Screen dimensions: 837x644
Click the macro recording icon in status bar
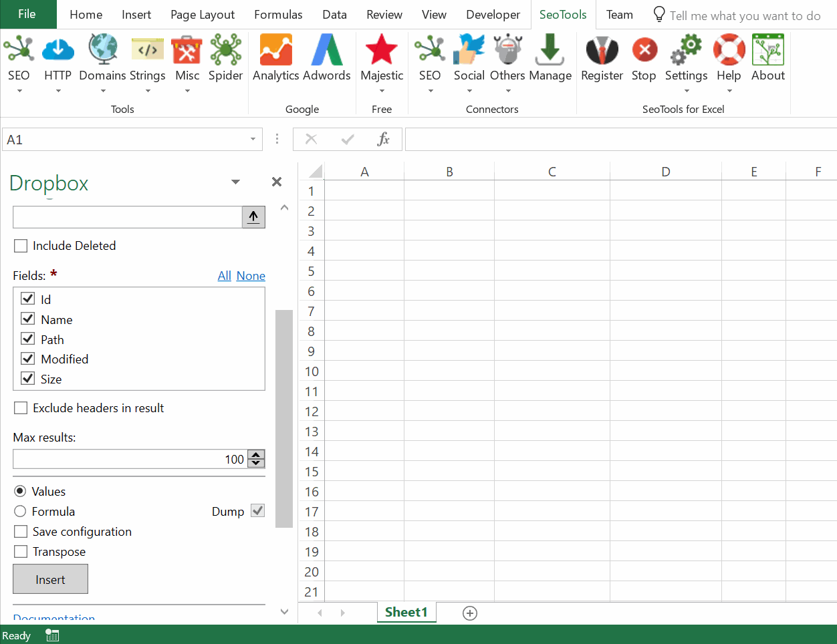coord(52,635)
